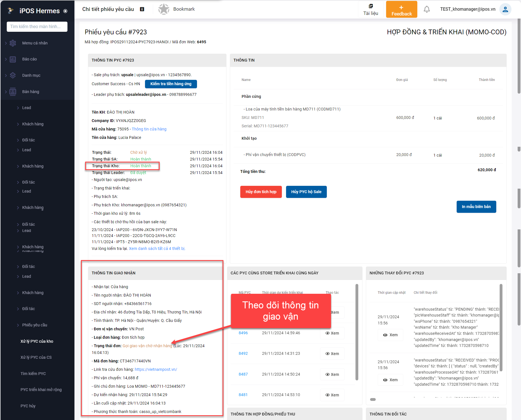View change details from 29/11/2024 15:56 first entry
Viewport: 521px width, 420px height.
[x=390, y=335]
